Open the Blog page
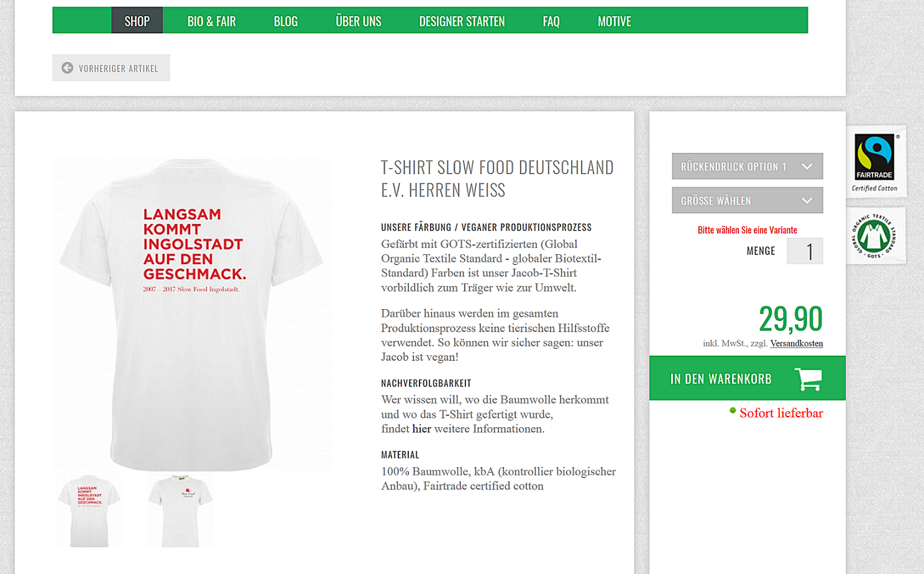 point(286,21)
